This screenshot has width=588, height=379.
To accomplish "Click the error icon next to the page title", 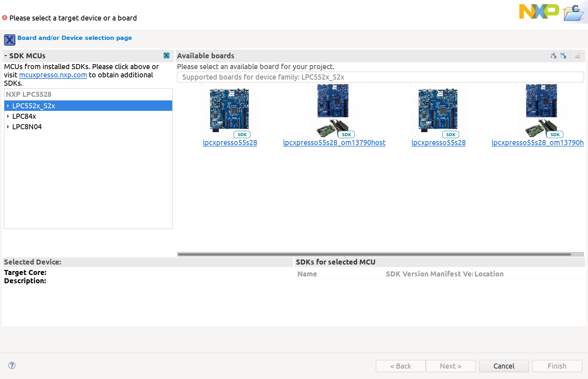I will click(4, 17).
